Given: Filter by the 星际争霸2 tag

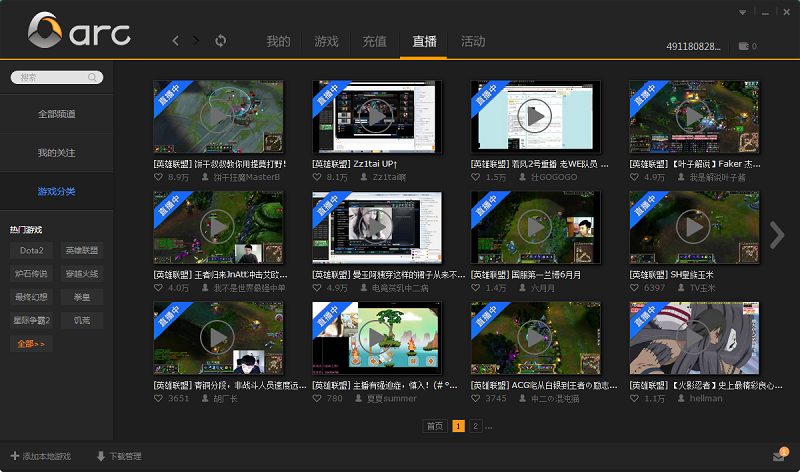Looking at the screenshot, I should [31, 320].
